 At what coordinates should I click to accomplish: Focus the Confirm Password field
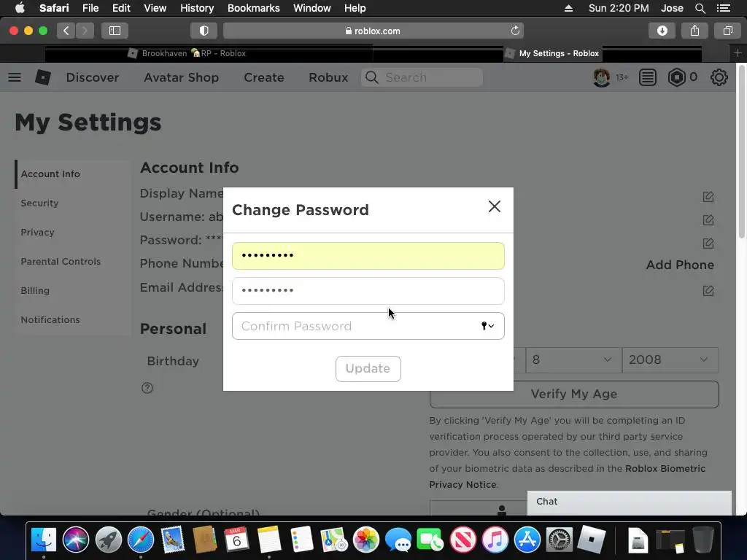pos(368,326)
